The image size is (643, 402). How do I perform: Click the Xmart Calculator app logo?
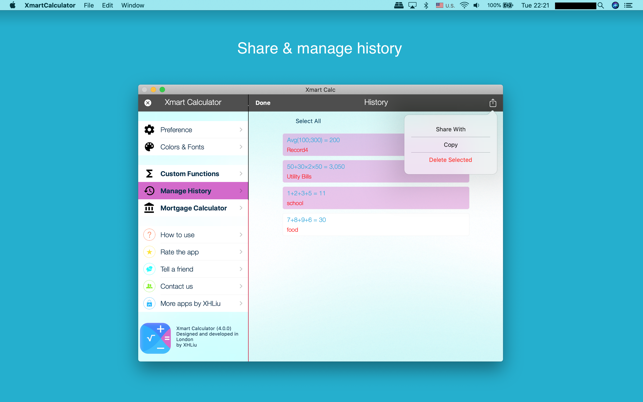point(155,338)
